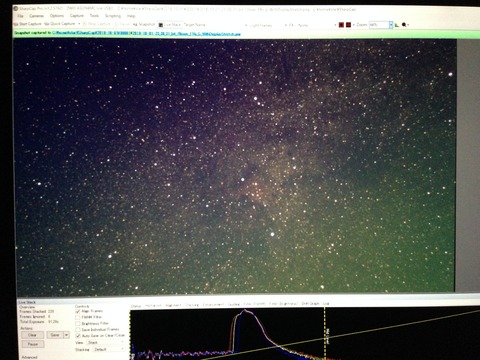Switch to the Status tab
This screenshot has width=480, height=360.
tap(136, 306)
